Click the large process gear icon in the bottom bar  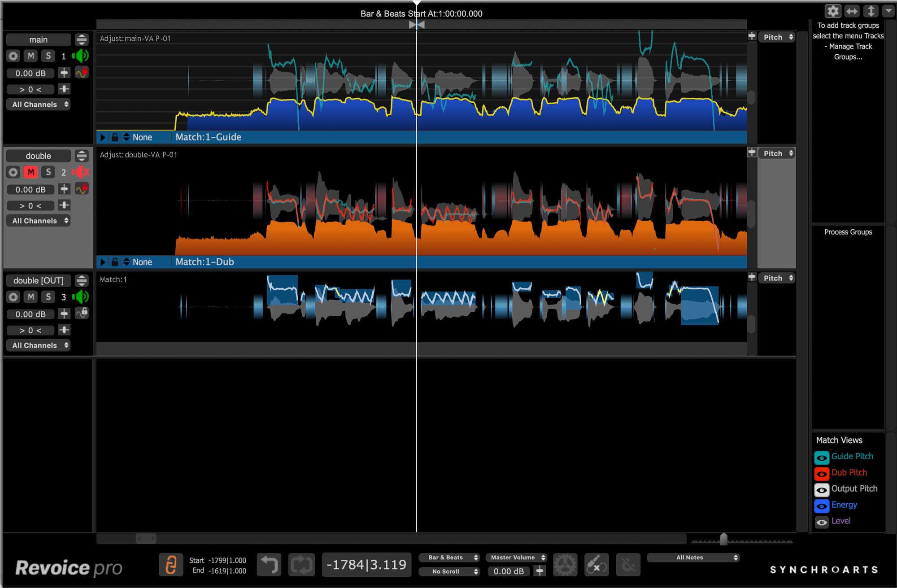click(565, 565)
